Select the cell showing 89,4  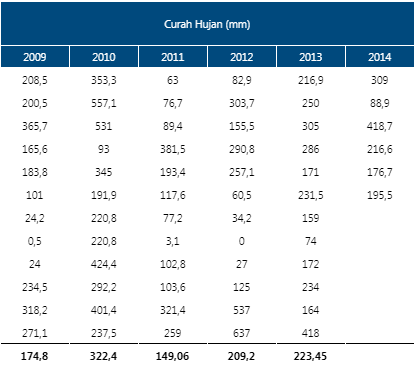173,126
